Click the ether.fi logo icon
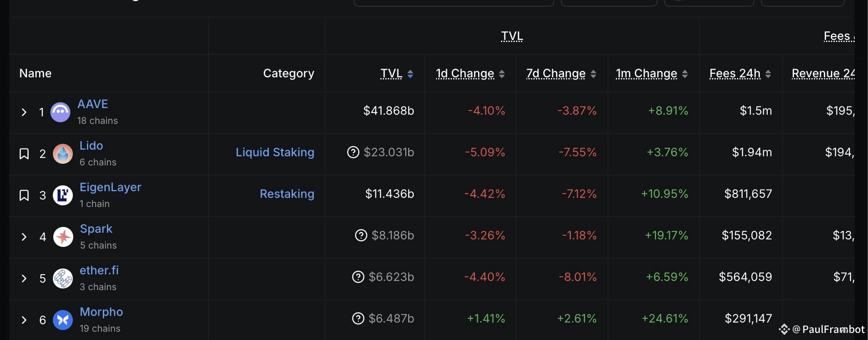 pyautogui.click(x=63, y=278)
